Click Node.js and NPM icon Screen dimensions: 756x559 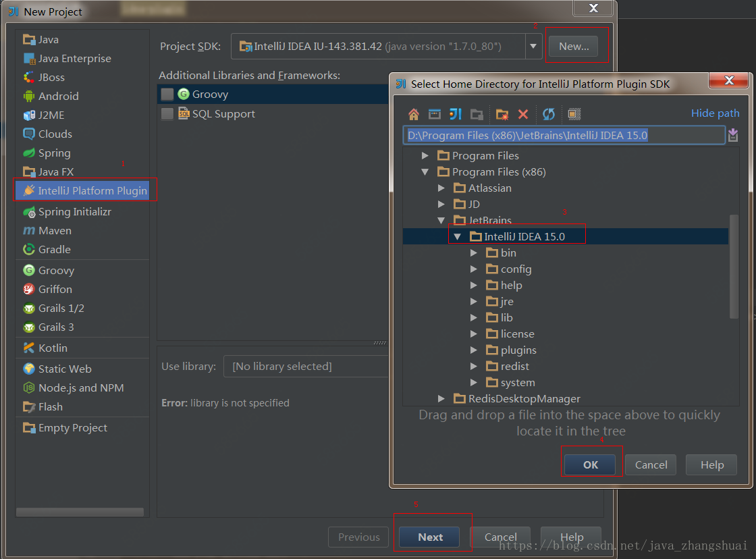pos(29,388)
